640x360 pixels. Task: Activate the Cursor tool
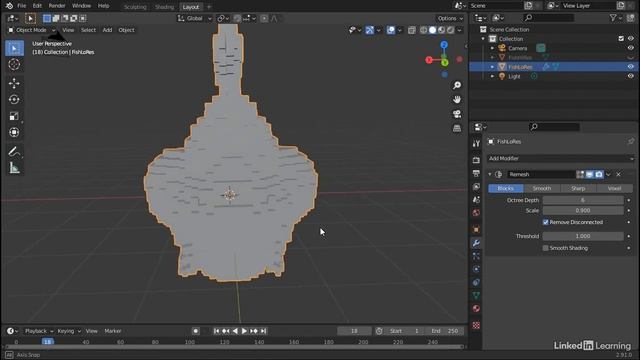[14, 64]
